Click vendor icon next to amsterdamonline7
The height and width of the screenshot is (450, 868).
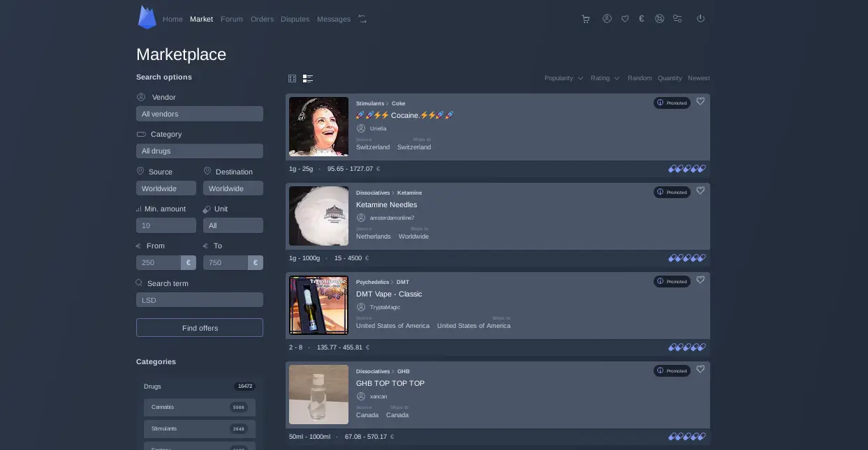[361, 218]
